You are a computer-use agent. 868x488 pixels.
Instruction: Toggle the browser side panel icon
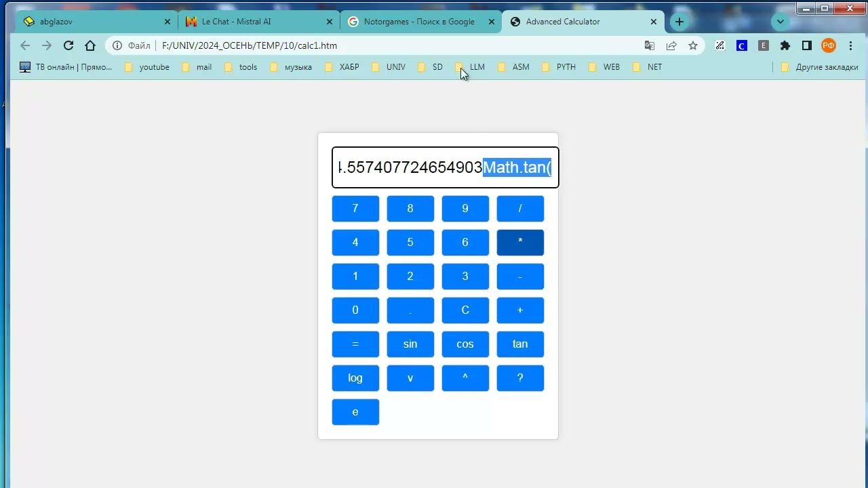click(807, 45)
